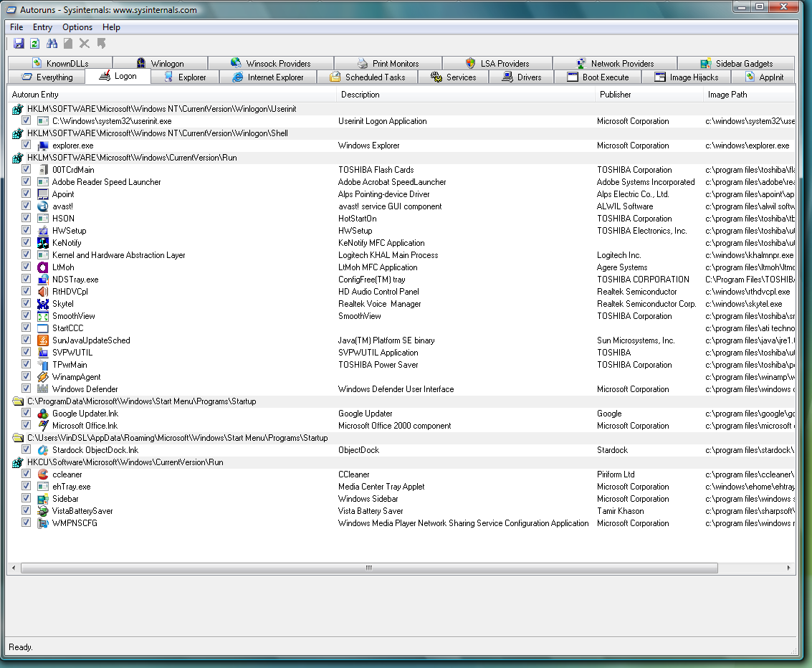This screenshot has width=812, height=668.
Task: Click the Save toolbar icon
Action: coord(19,44)
